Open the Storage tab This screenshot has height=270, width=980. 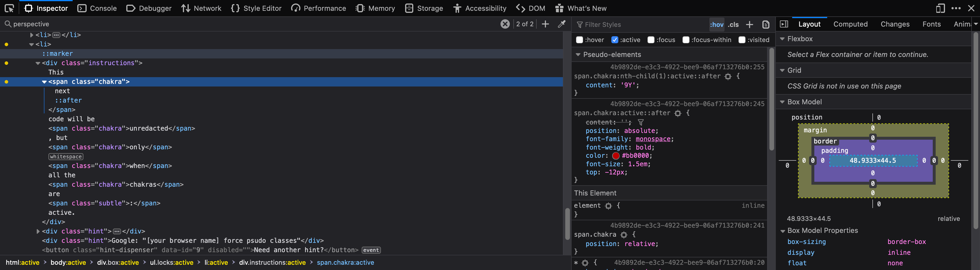pyautogui.click(x=424, y=8)
